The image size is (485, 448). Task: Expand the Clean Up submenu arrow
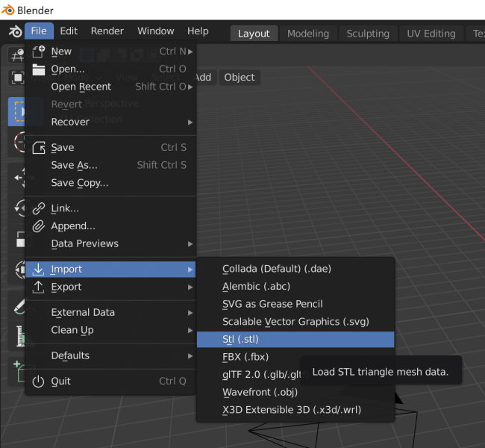(x=190, y=330)
